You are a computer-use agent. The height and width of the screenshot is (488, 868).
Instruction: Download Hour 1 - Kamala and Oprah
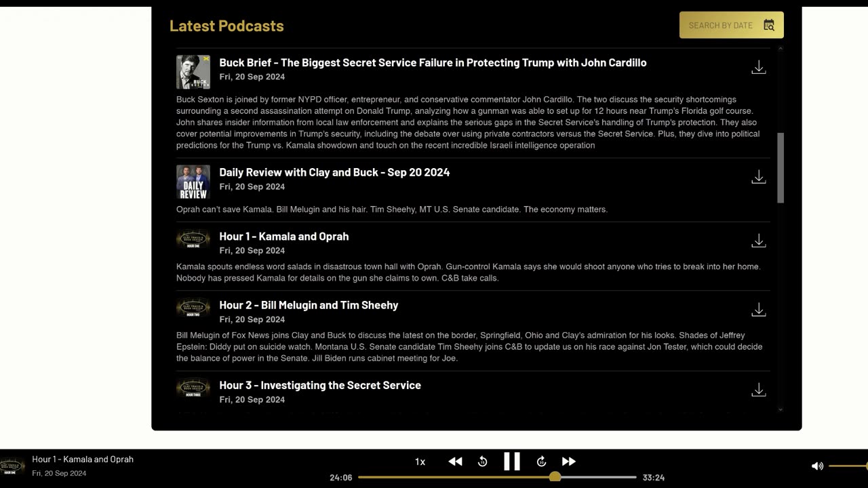[x=759, y=241]
